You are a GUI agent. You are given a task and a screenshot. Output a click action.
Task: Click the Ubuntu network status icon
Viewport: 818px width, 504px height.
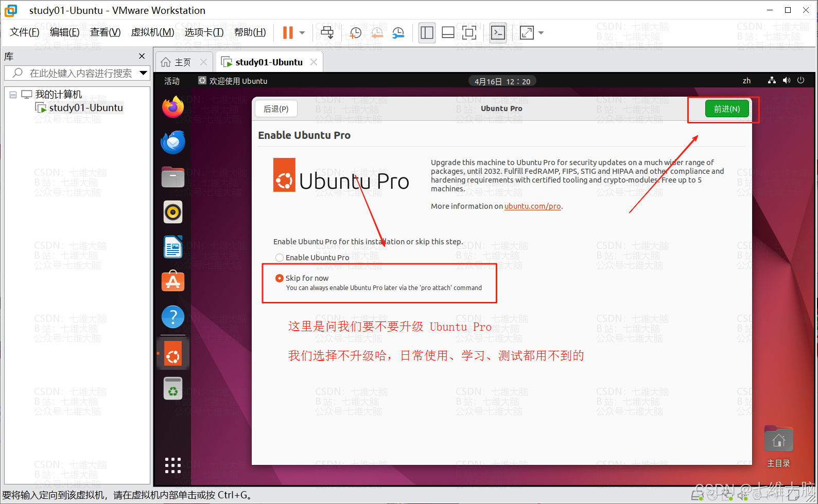[772, 80]
